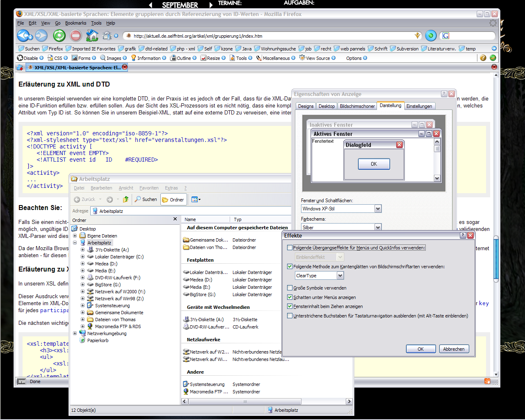
Task: Open the Fenster und Schaltflächen style dropdown
Action: pos(378,209)
